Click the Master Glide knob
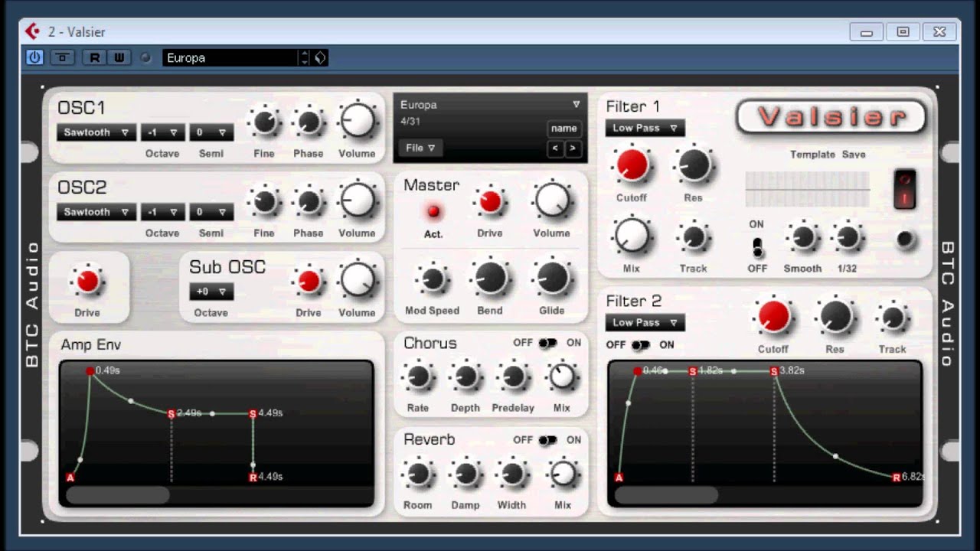980x551 pixels. (x=551, y=279)
